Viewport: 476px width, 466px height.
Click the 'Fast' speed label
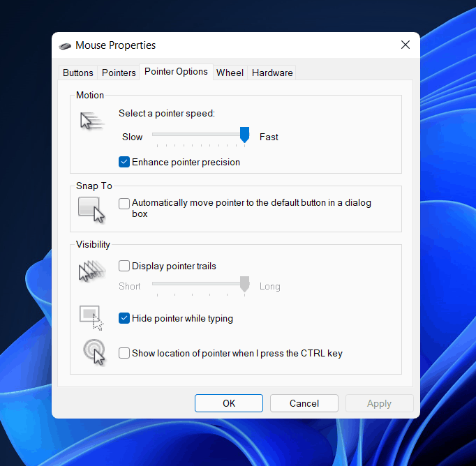click(269, 137)
